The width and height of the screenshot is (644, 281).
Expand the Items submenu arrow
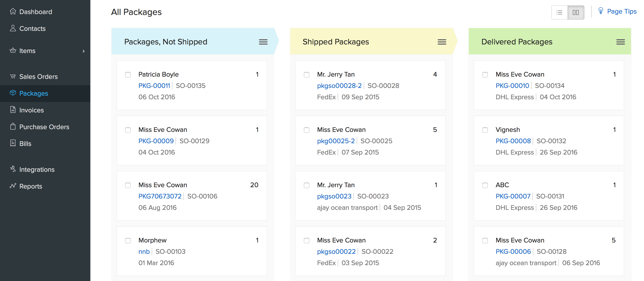84,51
